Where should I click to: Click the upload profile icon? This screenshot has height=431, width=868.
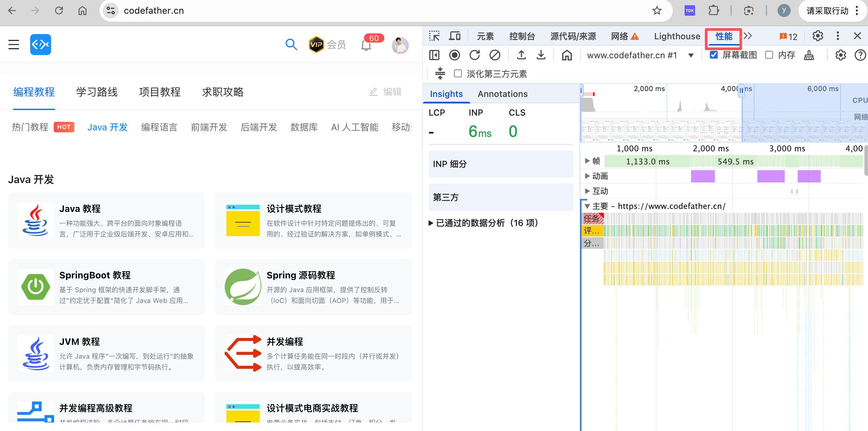521,55
